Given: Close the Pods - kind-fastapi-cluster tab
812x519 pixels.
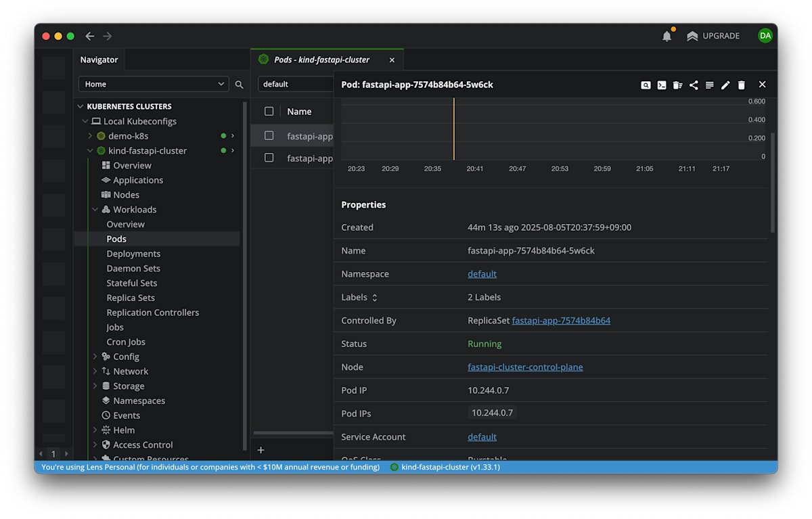Looking at the screenshot, I should pos(392,60).
